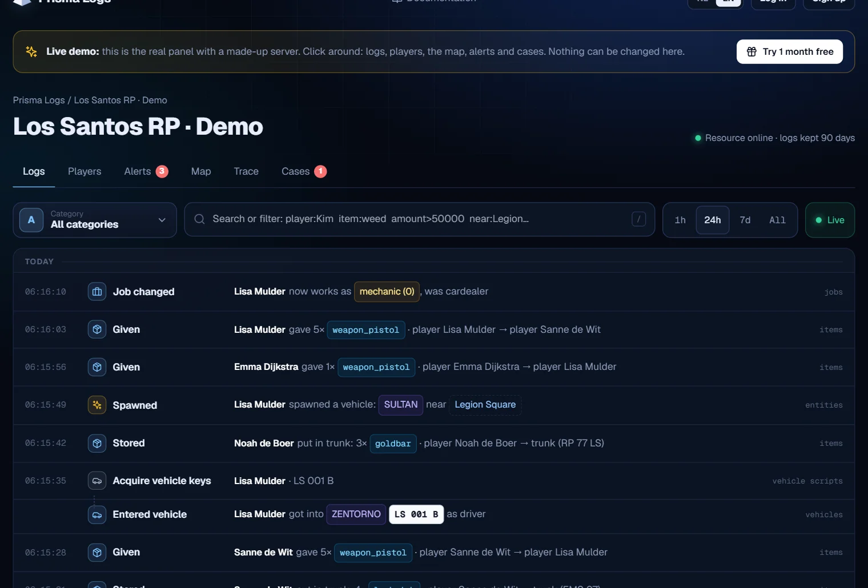Viewport: 868px width, 588px height.
Task: Select the 1h time range
Action: click(x=680, y=220)
